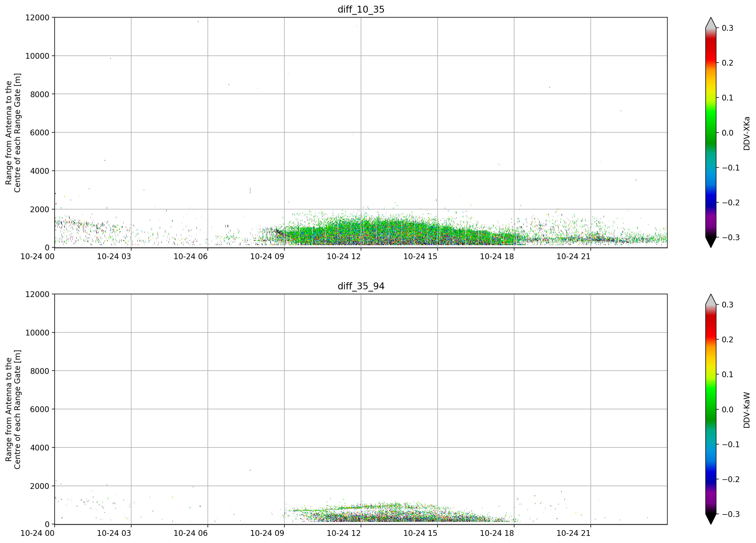Click the top plot x-tick 10-24 06

[191, 256]
